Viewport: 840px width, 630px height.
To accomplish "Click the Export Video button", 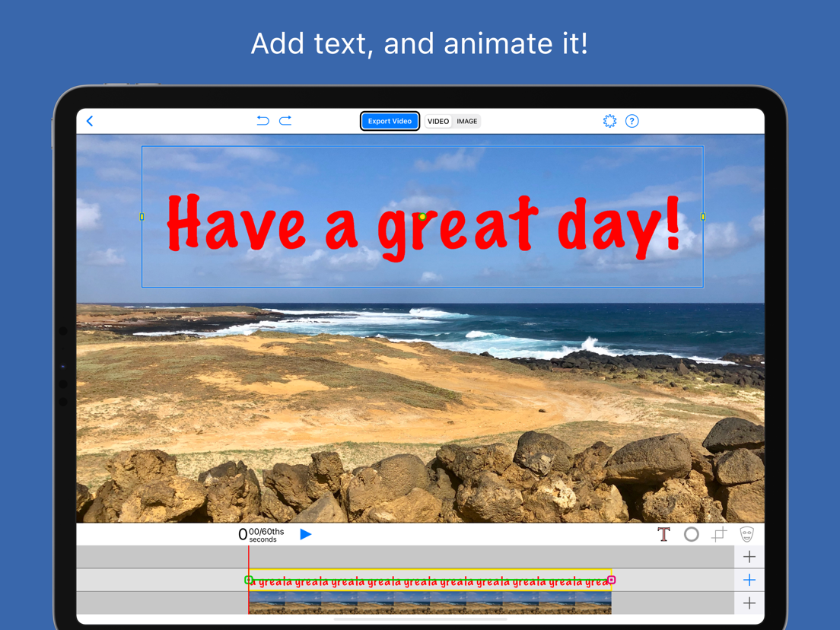I will 390,121.
